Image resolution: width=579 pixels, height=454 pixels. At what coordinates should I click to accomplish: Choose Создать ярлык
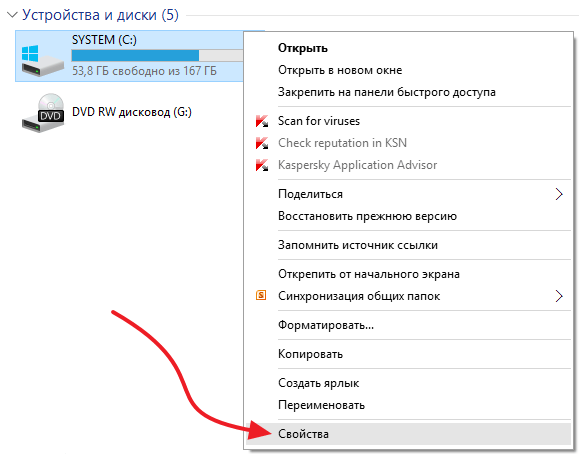408,383
